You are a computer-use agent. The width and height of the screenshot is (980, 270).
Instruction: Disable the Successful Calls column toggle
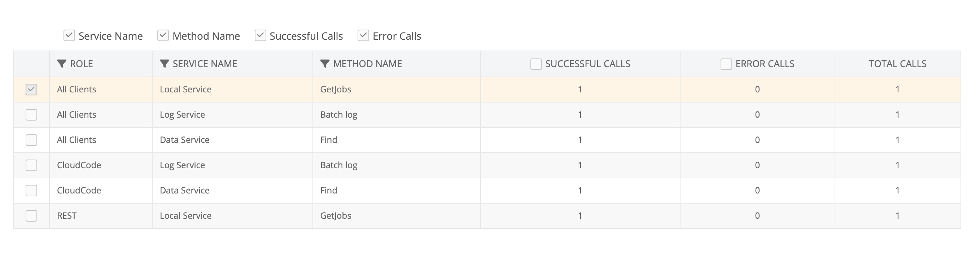[x=260, y=35]
